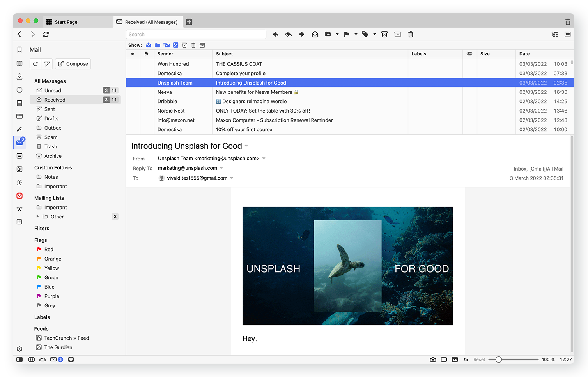
Task: Open the flag dropdown arrow
Action: click(356, 34)
